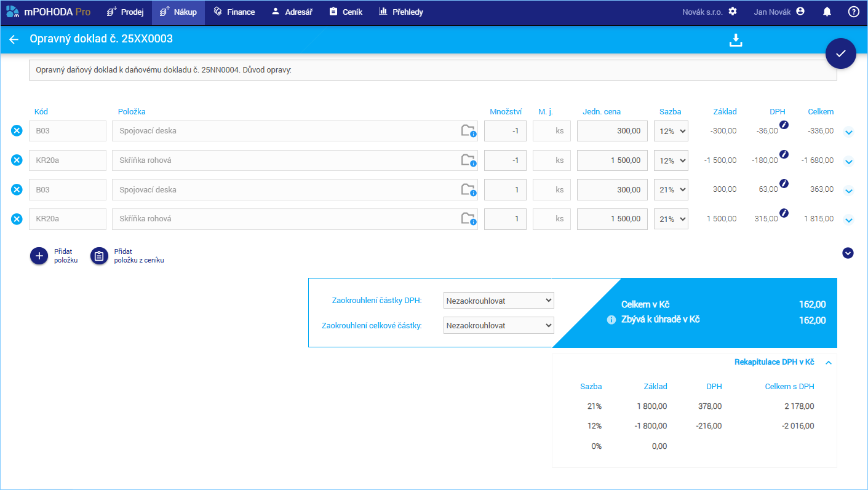Image resolution: width=868 pixels, height=490 pixels.
Task: Go back with the left arrow
Action: coord(14,39)
